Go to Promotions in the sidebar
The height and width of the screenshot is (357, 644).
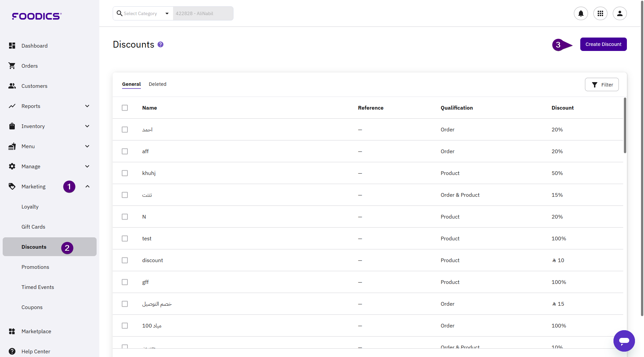35,267
